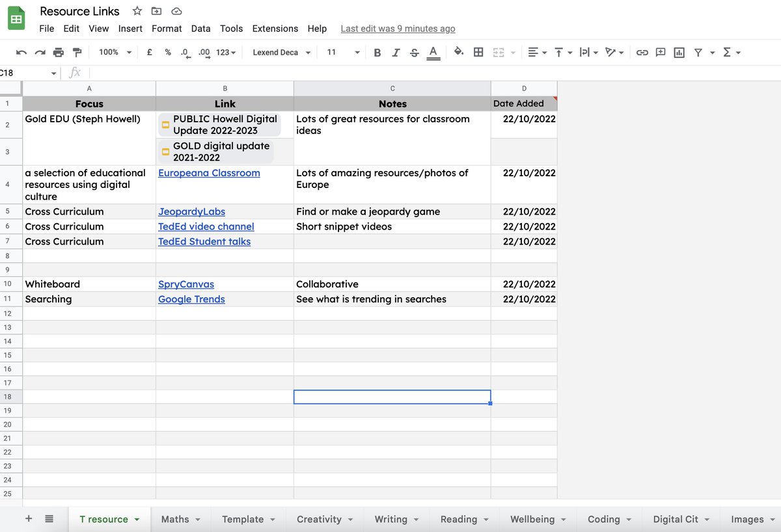Open the 123 number format menu
The height and width of the screenshot is (532, 781).
click(226, 52)
